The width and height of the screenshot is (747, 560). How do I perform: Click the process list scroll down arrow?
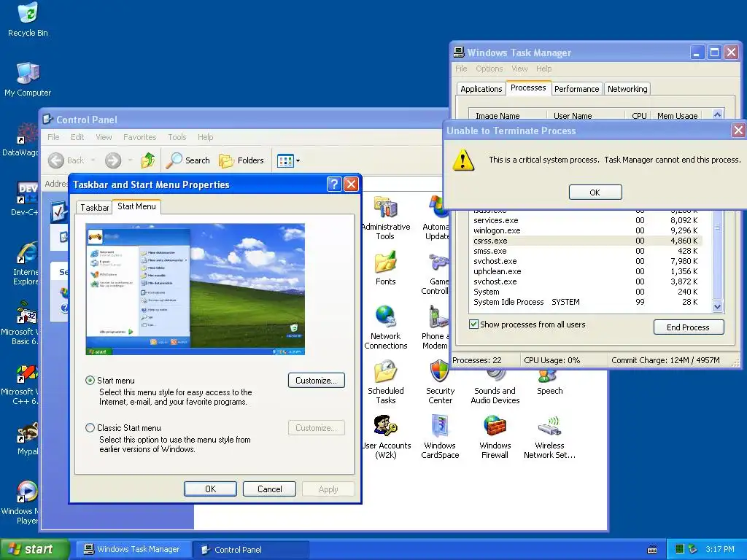tap(718, 307)
